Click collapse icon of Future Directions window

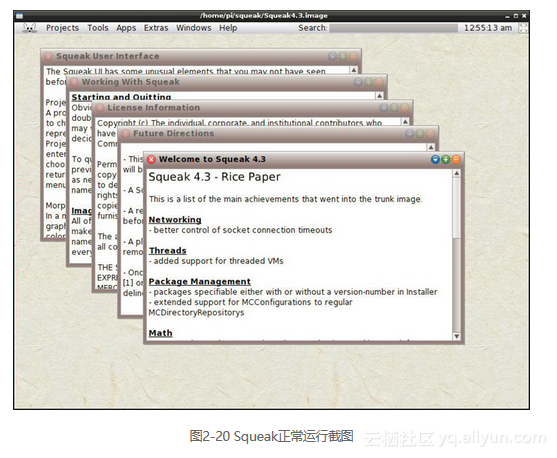pos(430,134)
